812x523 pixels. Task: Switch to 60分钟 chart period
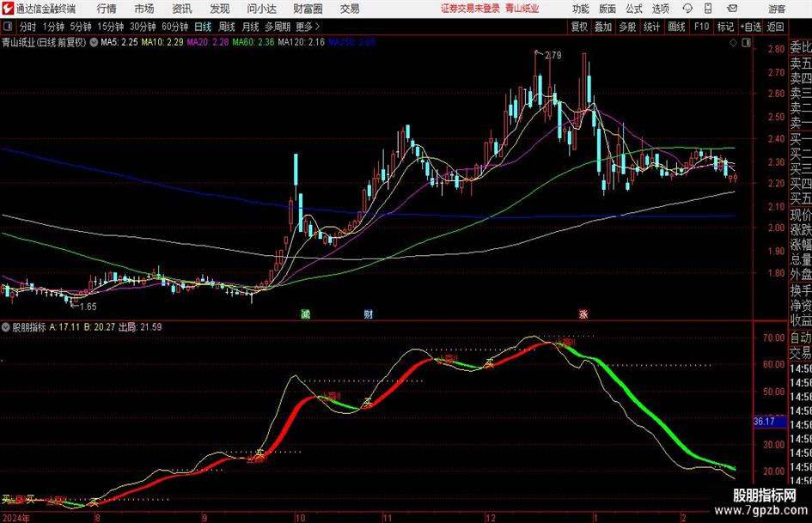(x=175, y=27)
